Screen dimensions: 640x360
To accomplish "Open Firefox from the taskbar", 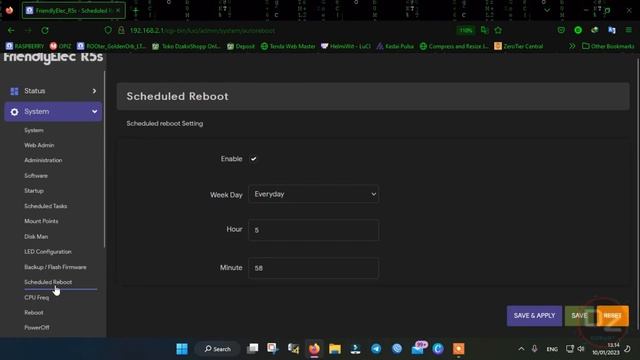I will (x=314, y=349).
